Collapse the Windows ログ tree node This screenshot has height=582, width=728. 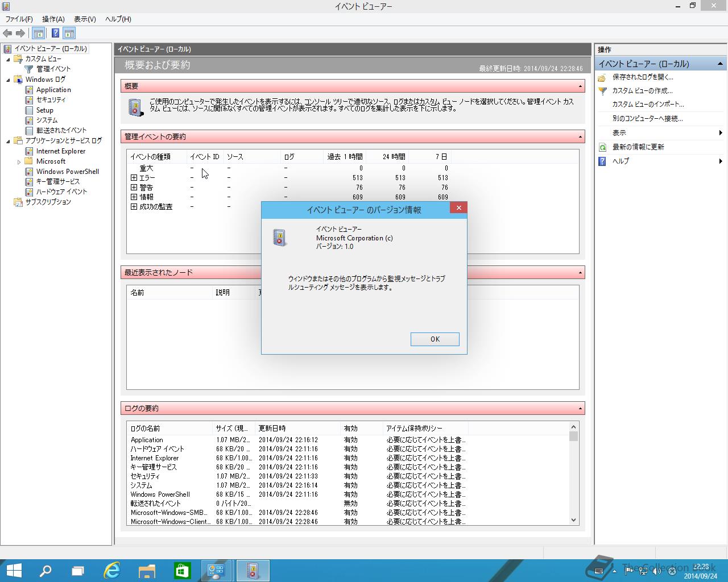coord(8,80)
